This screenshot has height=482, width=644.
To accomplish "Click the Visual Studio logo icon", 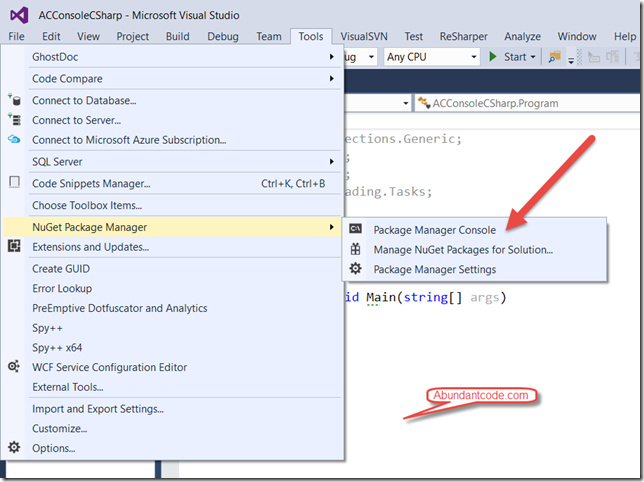I will [19, 16].
